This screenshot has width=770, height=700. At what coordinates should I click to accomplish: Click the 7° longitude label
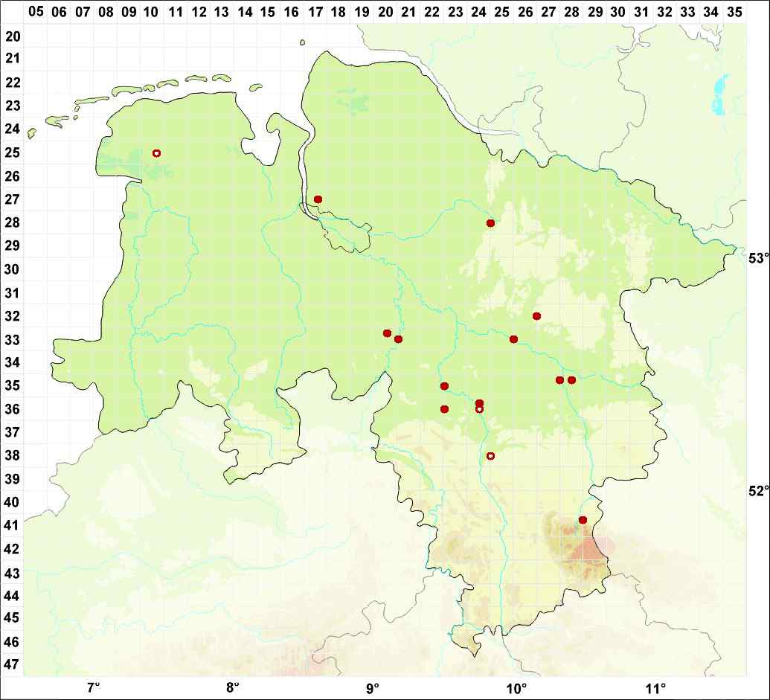(94, 687)
